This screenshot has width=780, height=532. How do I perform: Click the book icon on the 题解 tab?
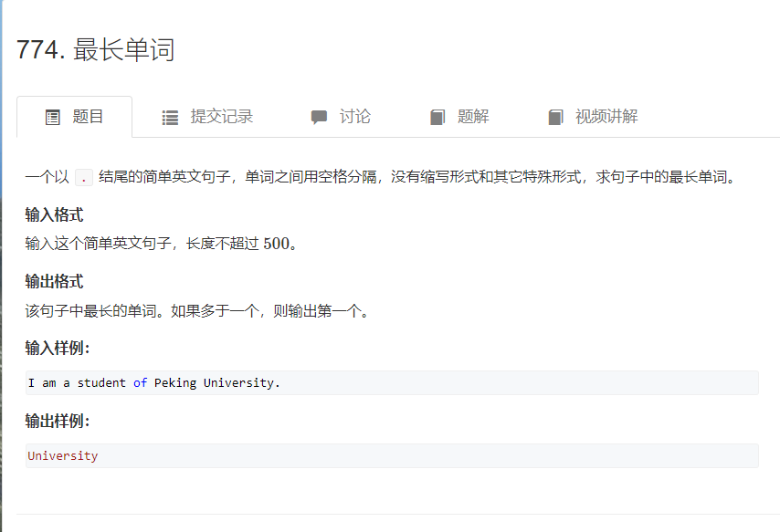pos(438,116)
